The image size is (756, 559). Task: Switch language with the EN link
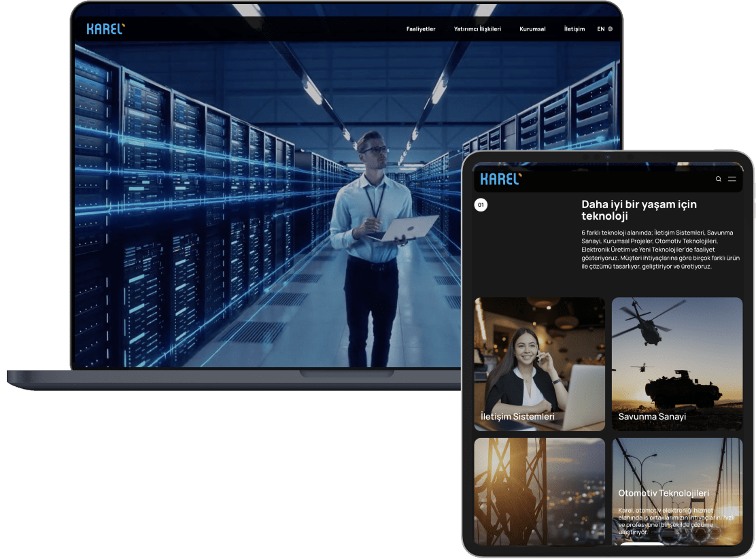tap(600, 29)
